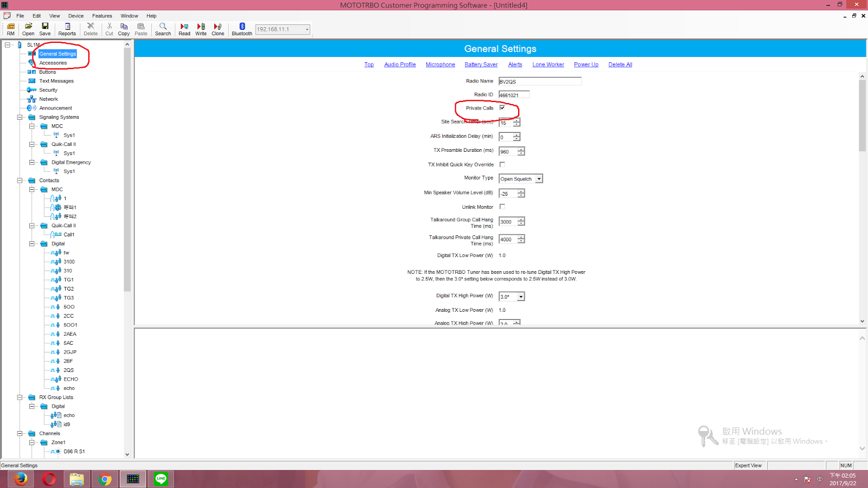Image resolution: width=868 pixels, height=488 pixels.
Task: Open the View menu
Action: coord(55,16)
